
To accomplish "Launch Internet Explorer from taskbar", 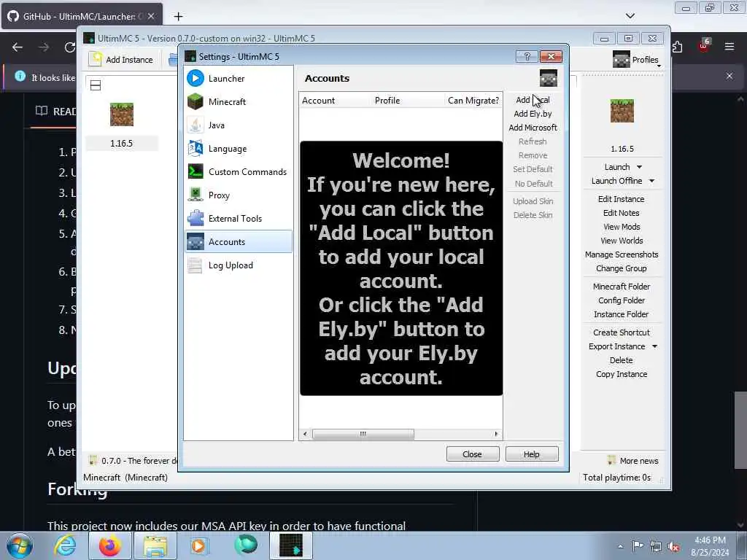I will click(65, 545).
